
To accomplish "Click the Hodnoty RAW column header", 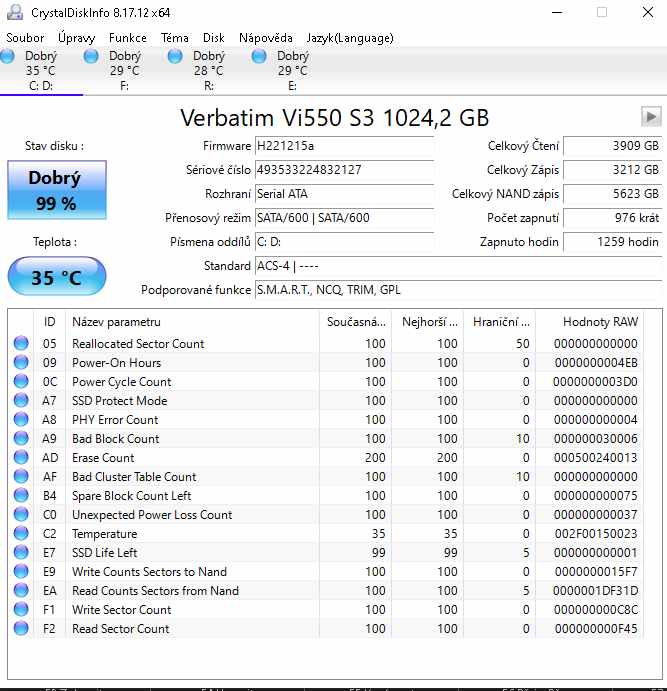I will click(600, 322).
